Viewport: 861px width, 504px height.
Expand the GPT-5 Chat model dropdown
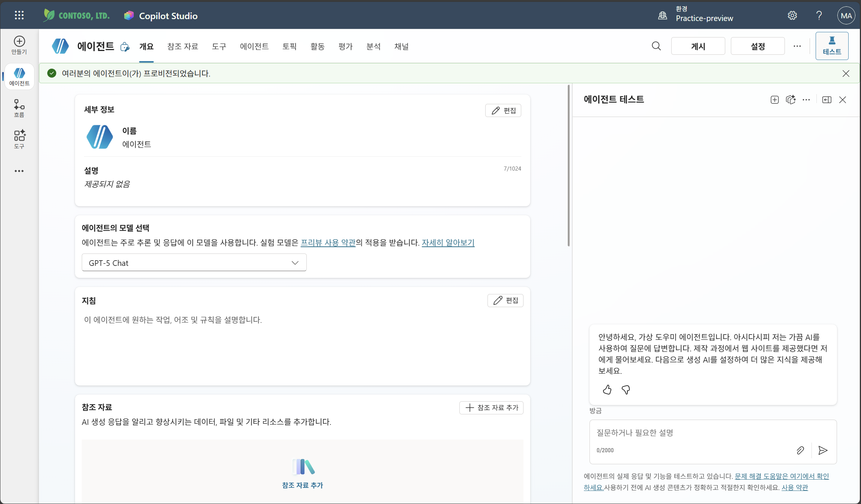pyautogui.click(x=194, y=262)
